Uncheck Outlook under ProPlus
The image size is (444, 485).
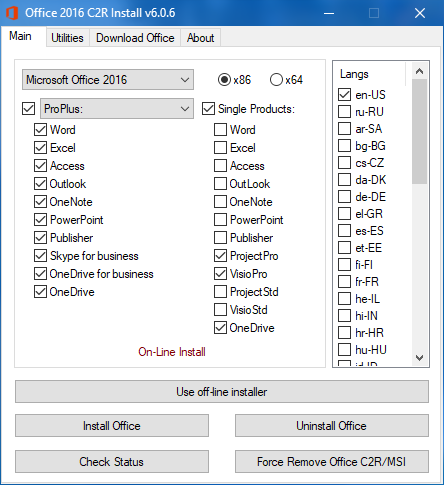[40, 184]
